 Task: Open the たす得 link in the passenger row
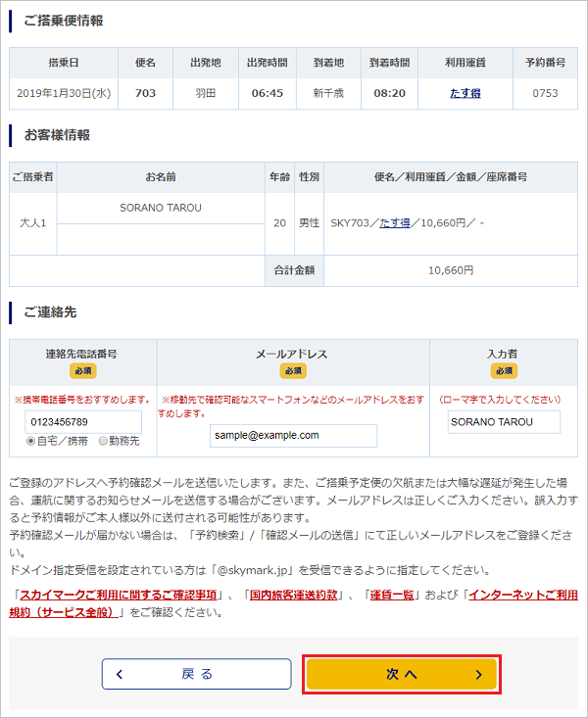click(x=394, y=222)
